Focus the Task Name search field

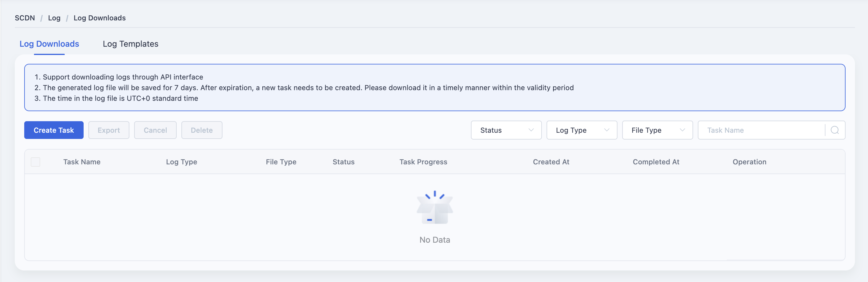761,130
